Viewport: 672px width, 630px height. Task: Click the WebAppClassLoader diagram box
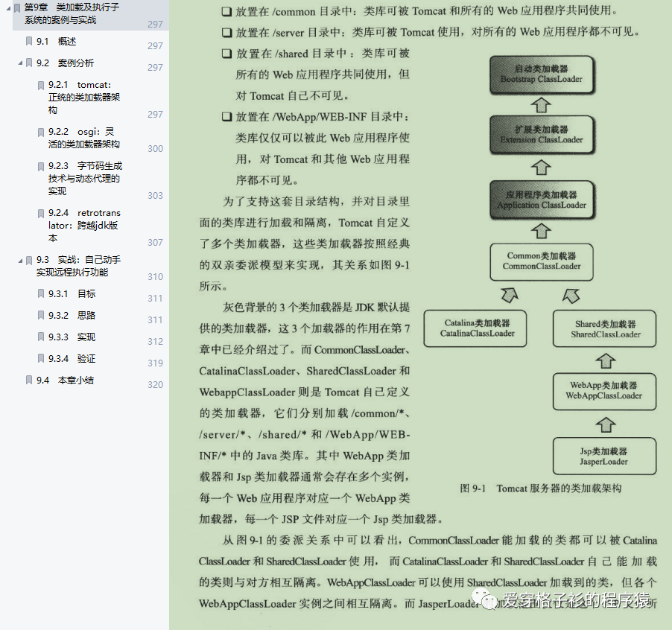604,392
